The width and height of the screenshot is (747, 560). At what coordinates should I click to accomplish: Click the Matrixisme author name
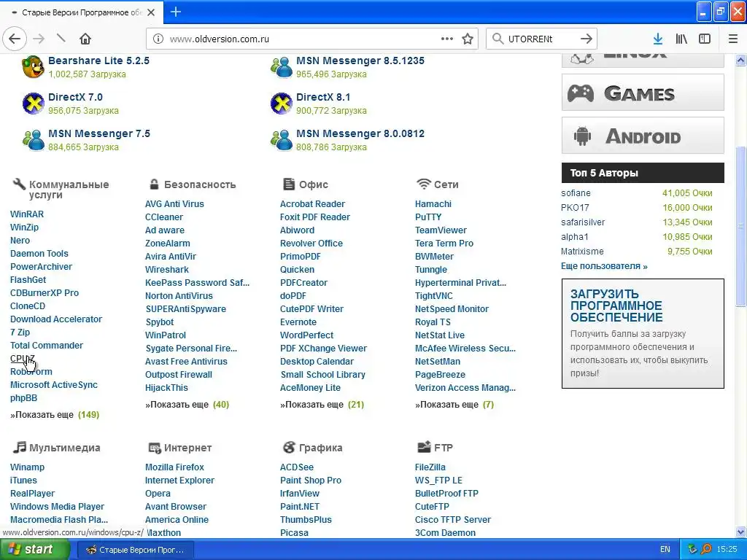(582, 252)
